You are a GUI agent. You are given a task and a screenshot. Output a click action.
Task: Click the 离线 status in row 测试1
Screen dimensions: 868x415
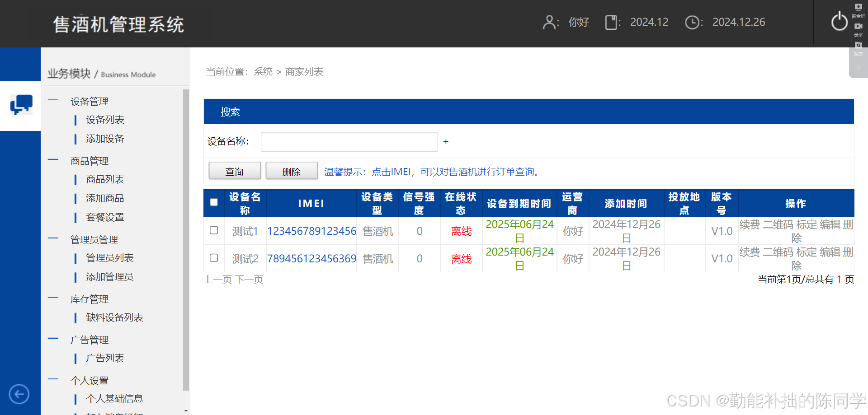click(x=462, y=231)
